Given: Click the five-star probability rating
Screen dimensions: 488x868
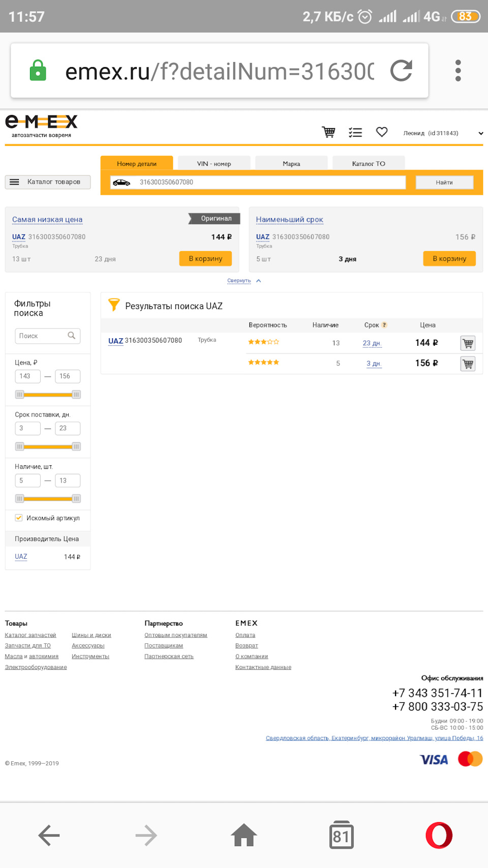Looking at the screenshot, I should point(263,362).
